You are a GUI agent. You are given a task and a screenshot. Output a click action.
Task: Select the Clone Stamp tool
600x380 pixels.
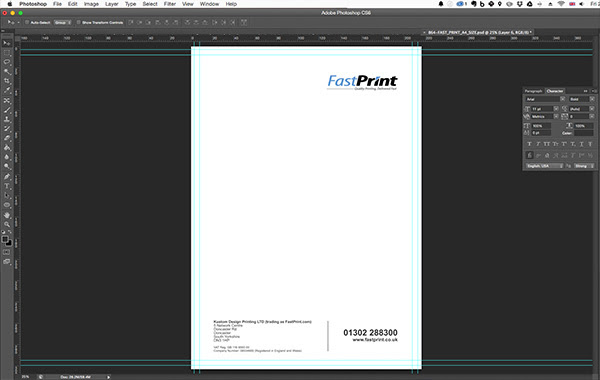point(7,120)
